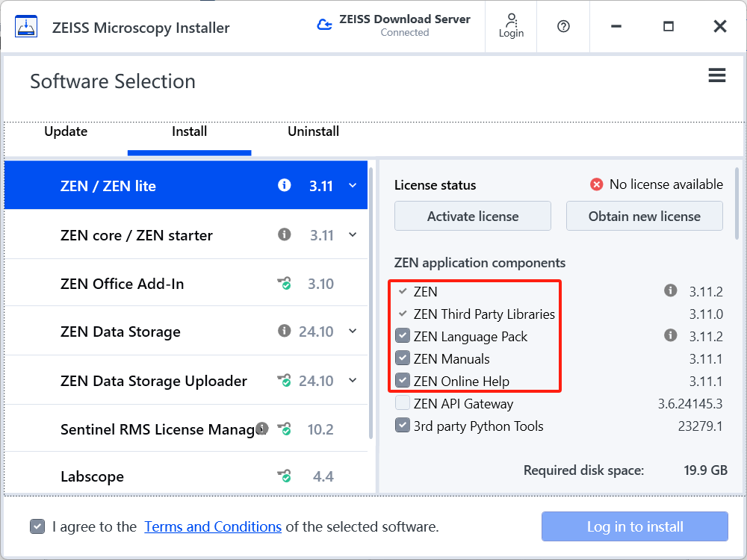Click the Activate license button
Image resolution: width=747 pixels, height=560 pixels.
pyautogui.click(x=473, y=217)
